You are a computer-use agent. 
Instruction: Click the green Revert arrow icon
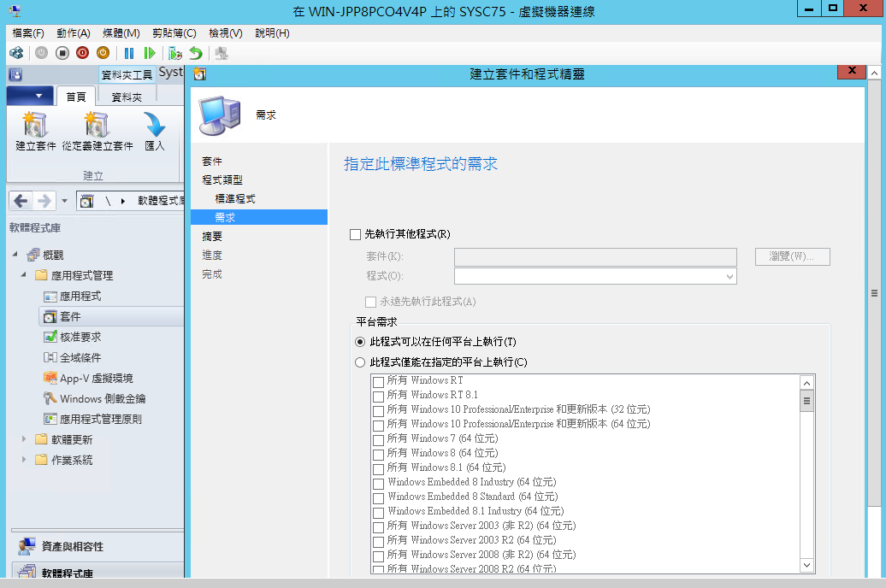point(196,53)
